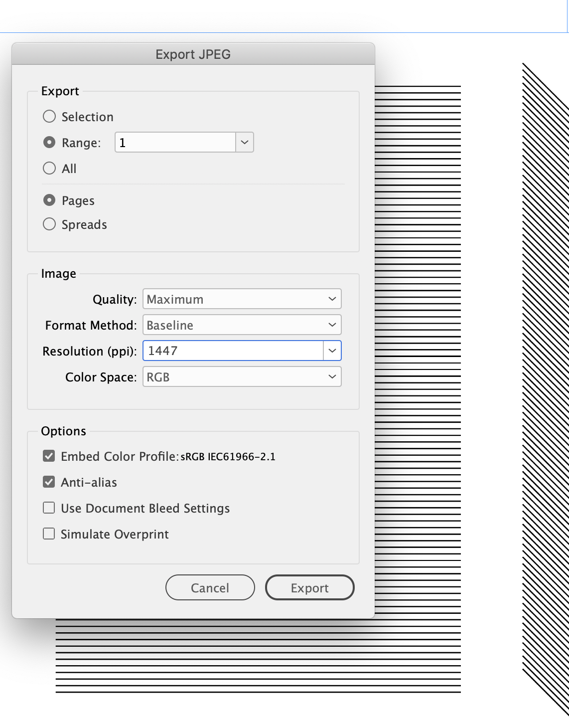Select the Selection radio button

click(x=49, y=116)
